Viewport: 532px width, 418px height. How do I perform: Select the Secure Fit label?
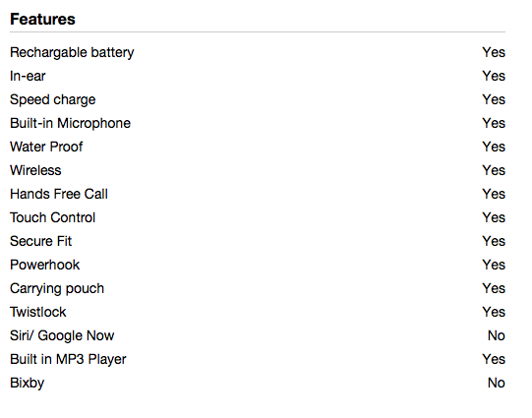tap(40, 241)
